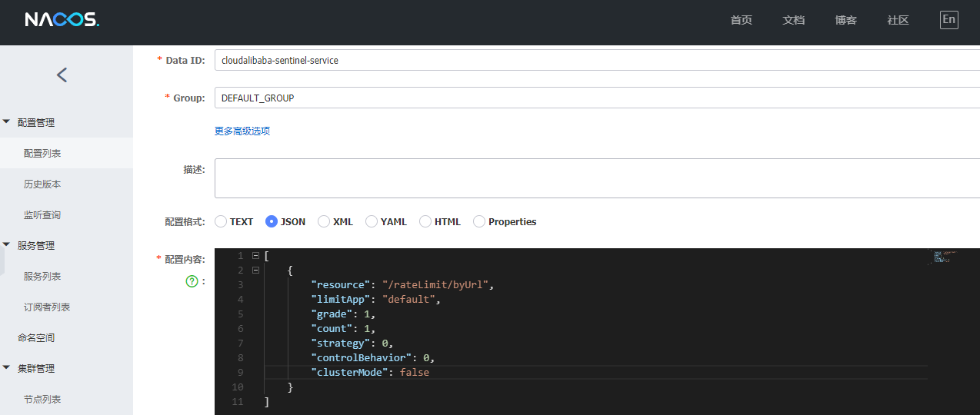Click the Nacos logo
The image size is (980, 415).
(62, 20)
